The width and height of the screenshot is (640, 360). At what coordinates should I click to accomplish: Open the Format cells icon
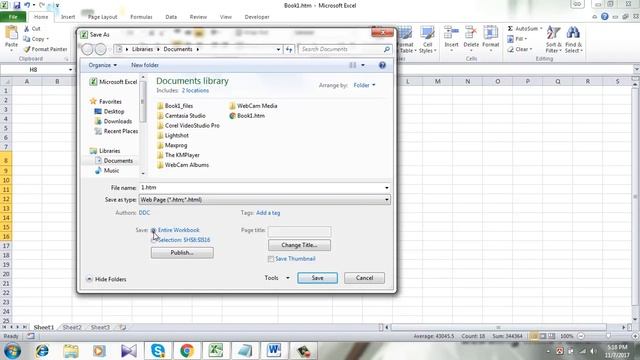click(490, 33)
